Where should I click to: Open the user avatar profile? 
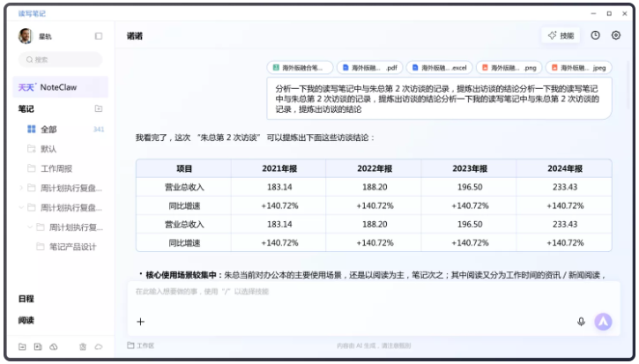click(x=26, y=36)
